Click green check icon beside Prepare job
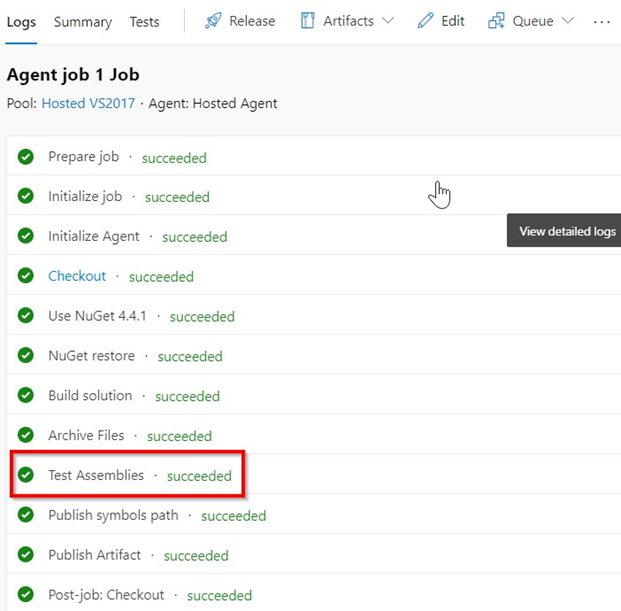The width and height of the screenshot is (621, 611). coord(26,157)
